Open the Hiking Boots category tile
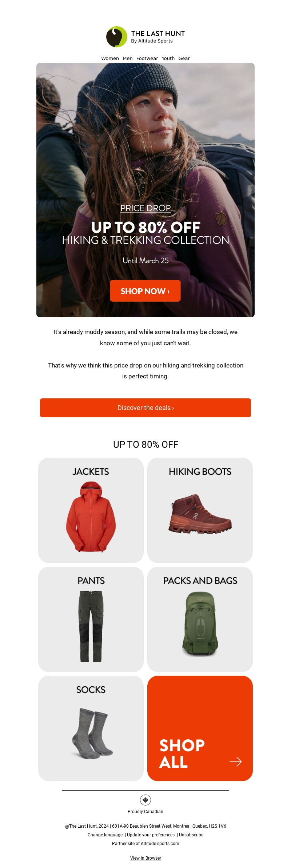The height and width of the screenshot is (868, 291). (x=200, y=510)
